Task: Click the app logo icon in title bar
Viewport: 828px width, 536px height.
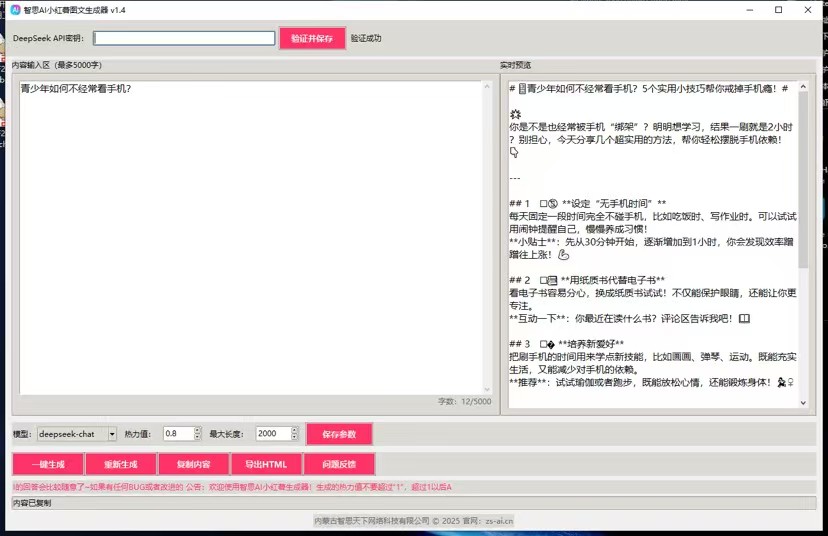Action: [15, 10]
